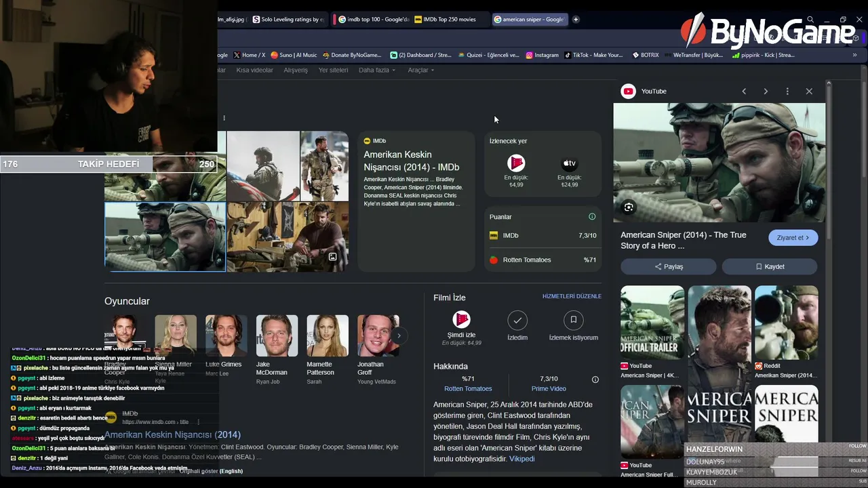Open the Official Trailer YouTube thumbnail

(x=652, y=323)
